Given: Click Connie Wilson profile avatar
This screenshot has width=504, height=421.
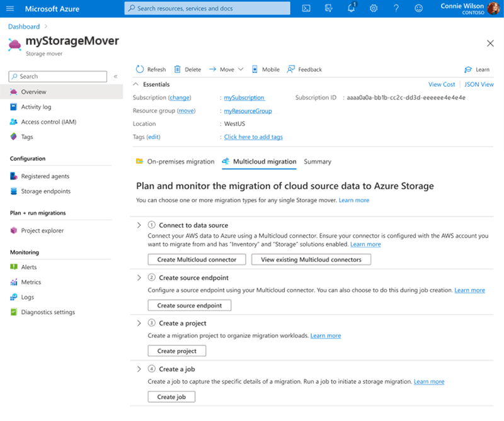Looking at the screenshot, I should click(x=493, y=8).
